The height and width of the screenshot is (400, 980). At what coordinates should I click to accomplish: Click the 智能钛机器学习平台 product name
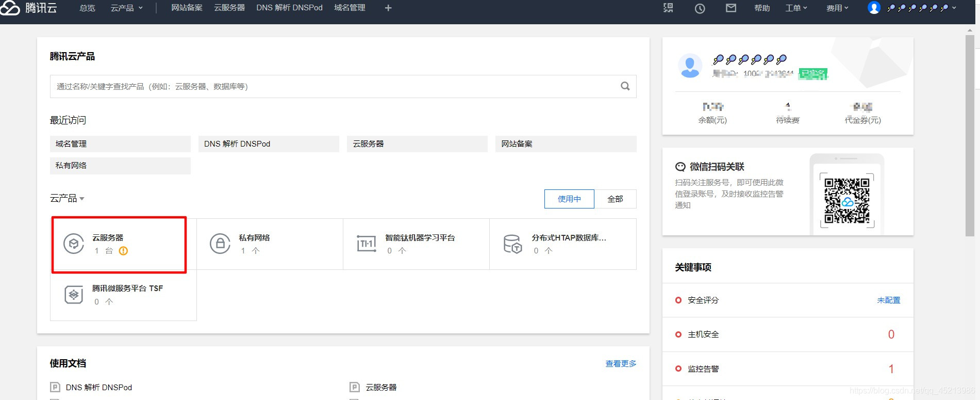tap(420, 238)
